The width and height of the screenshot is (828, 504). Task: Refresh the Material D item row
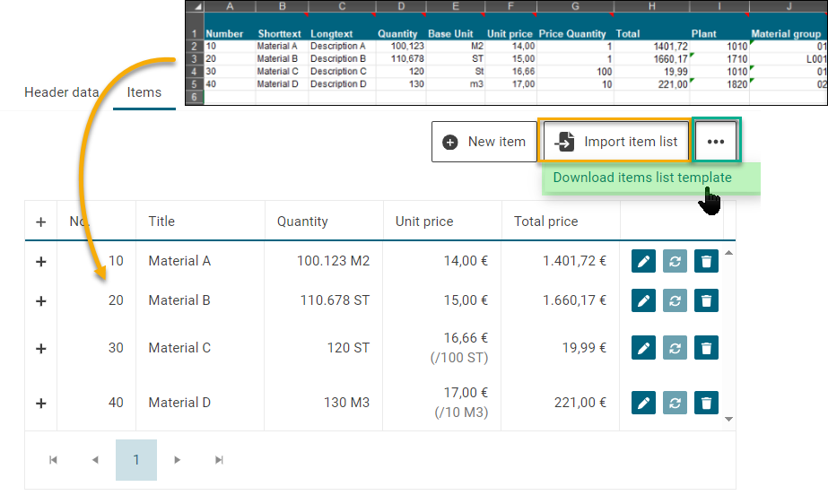[x=675, y=404]
